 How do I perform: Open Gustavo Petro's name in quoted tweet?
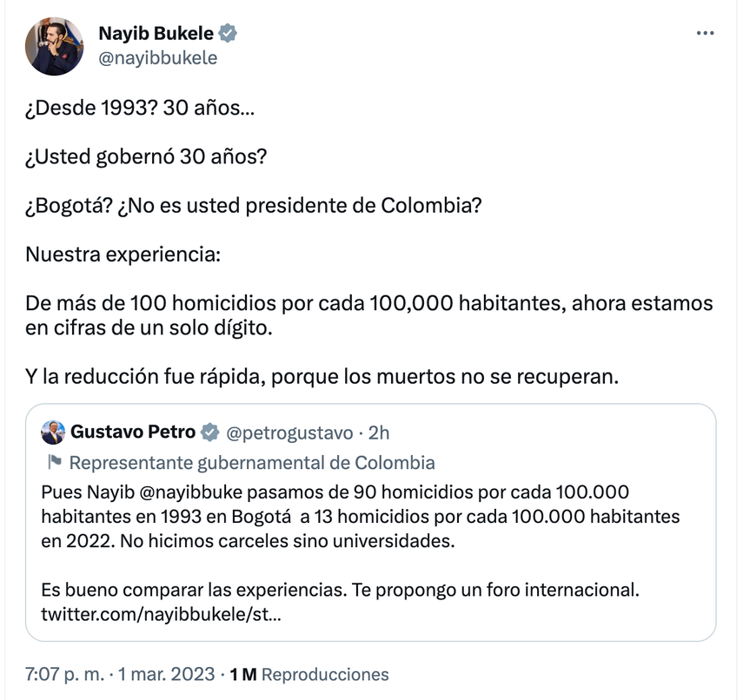click(x=132, y=433)
